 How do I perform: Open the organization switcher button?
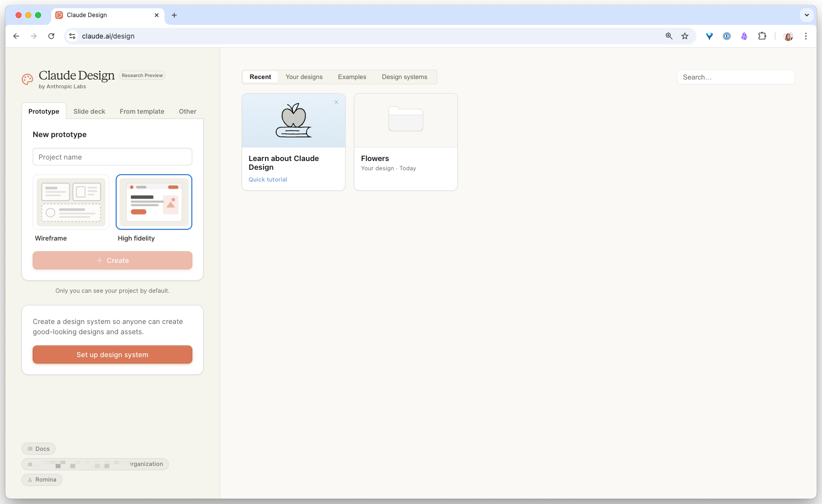95,464
